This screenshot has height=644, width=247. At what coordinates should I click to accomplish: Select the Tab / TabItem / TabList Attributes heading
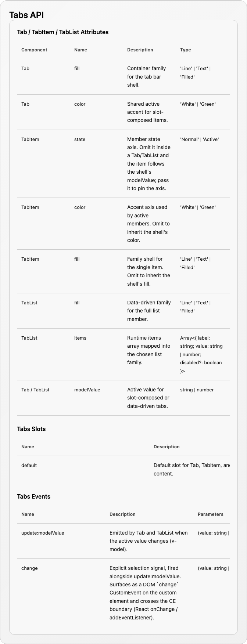tap(63, 32)
